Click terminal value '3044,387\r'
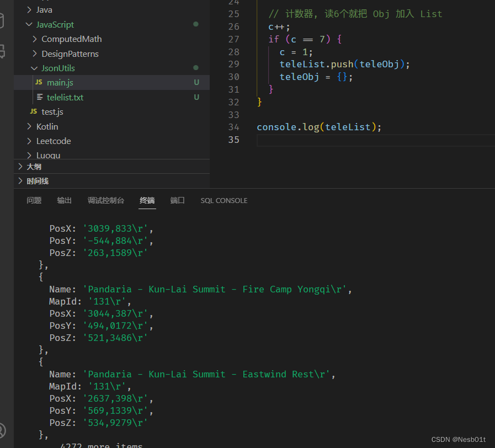The height and width of the screenshot is (448, 495). pos(115,313)
